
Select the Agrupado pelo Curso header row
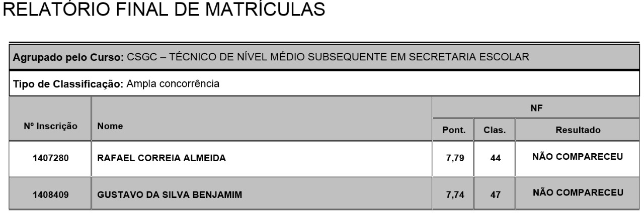click(322, 58)
